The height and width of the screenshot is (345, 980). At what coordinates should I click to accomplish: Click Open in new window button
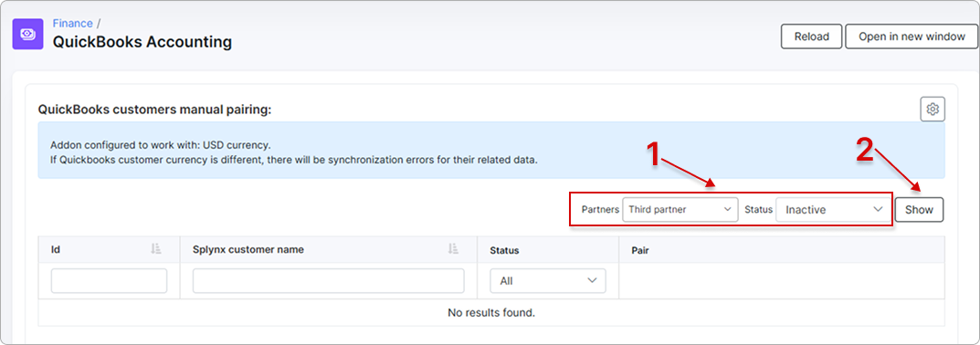coord(912,37)
